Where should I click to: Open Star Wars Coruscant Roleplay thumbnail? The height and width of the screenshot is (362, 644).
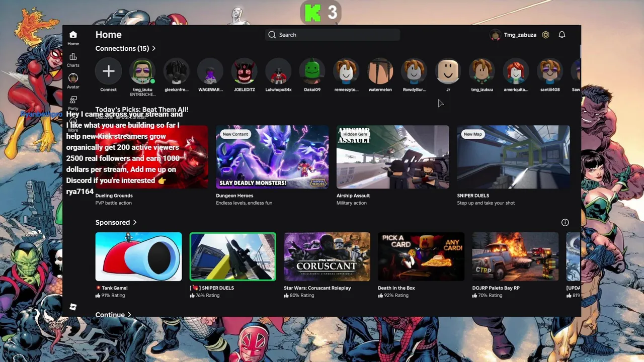coord(327,256)
